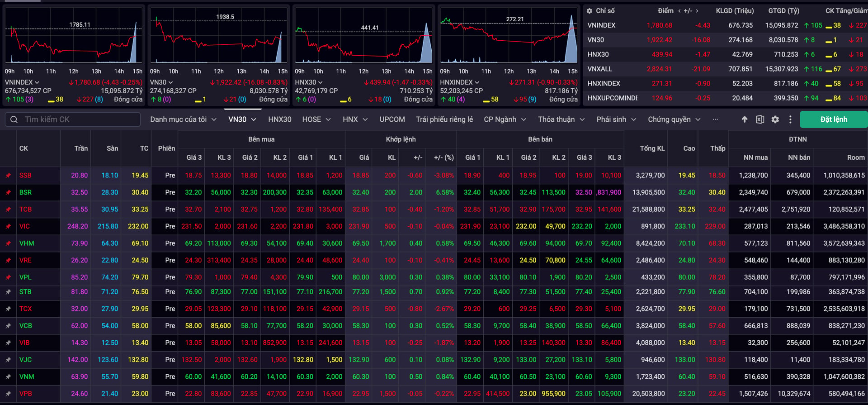Select HNXUPCOMINDEX in the index list

[612, 98]
